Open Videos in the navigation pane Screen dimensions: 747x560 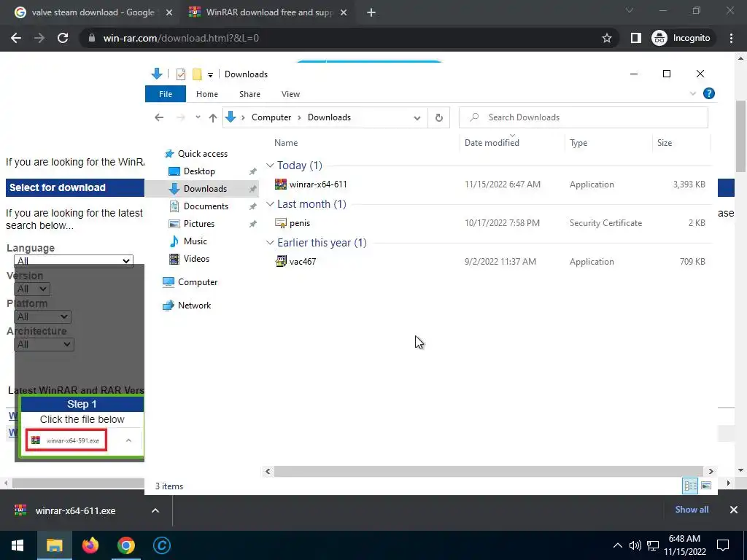pyautogui.click(x=196, y=259)
